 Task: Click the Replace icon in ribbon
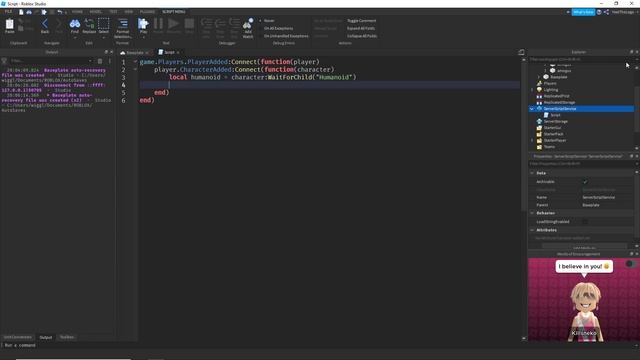tap(89, 25)
